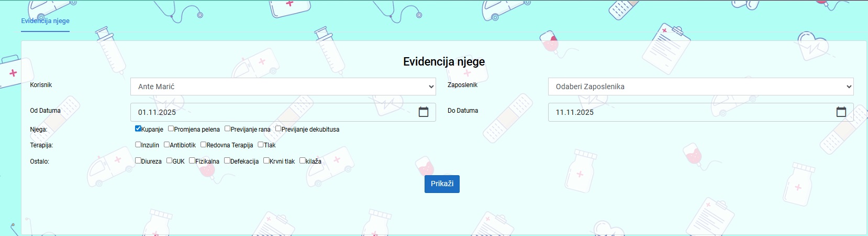Viewport: 868px width, 236px height.
Task: Open calendar picker for Do Datuma field
Action: tap(841, 112)
